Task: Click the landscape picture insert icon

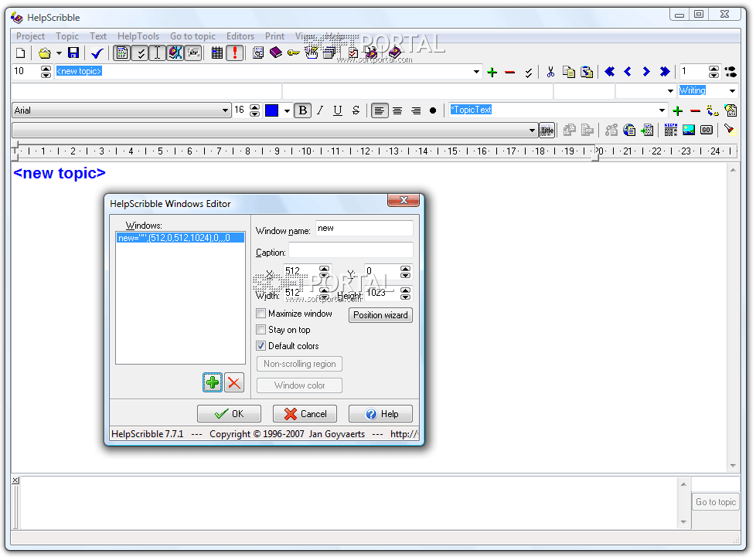Action: 689,130
